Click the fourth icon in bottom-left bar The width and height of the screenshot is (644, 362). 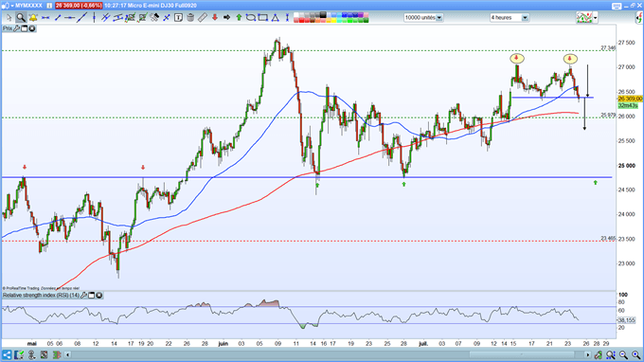point(44,354)
